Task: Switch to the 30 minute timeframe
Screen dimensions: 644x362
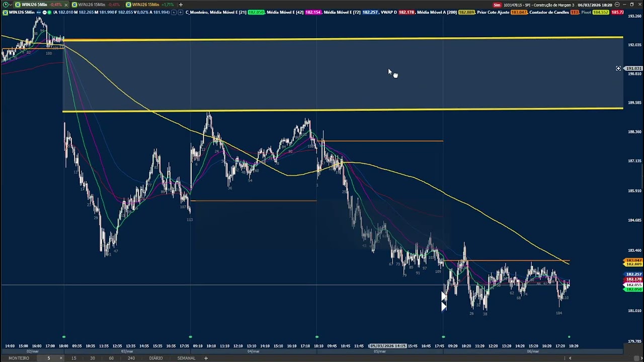Action: (93, 358)
